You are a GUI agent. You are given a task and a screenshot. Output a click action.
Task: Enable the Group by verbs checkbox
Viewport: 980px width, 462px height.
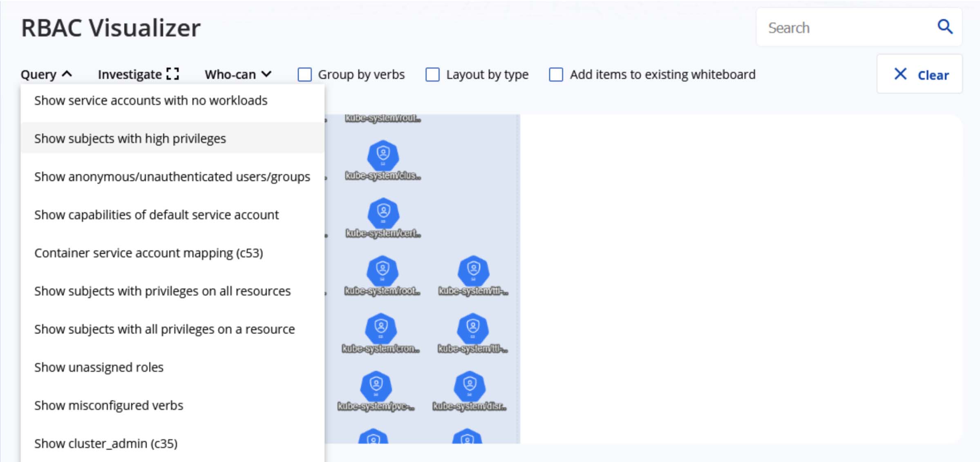pos(304,75)
